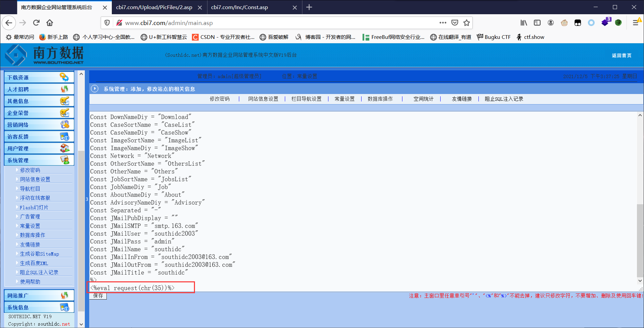The image size is (644, 328).
Task: Close the Const.asp tab
Action: [x=295, y=7]
